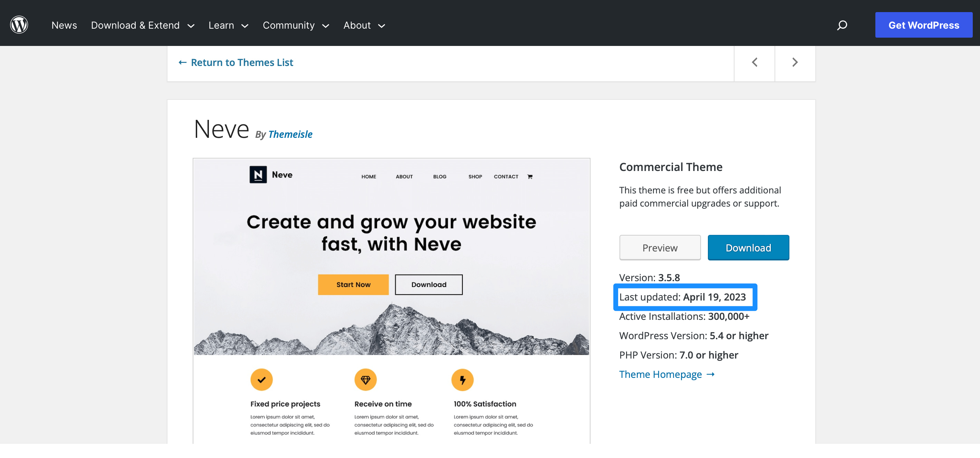Click the Preview button
The height and width of the screenshot is (458, 980).
(x=660, y=247)
